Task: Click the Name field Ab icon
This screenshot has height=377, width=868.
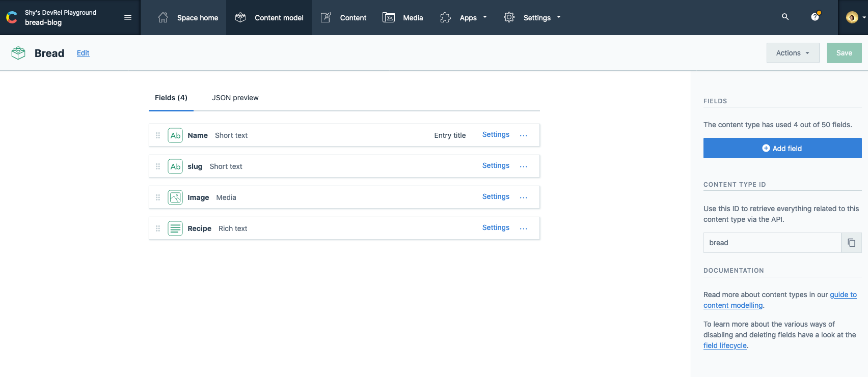Action: click(175, 135)
